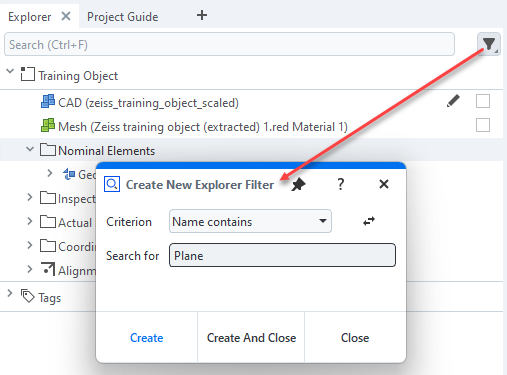This screenshot has width=507, height=375.
Task: Click the Create And Close button
Action: coord(251,338)
